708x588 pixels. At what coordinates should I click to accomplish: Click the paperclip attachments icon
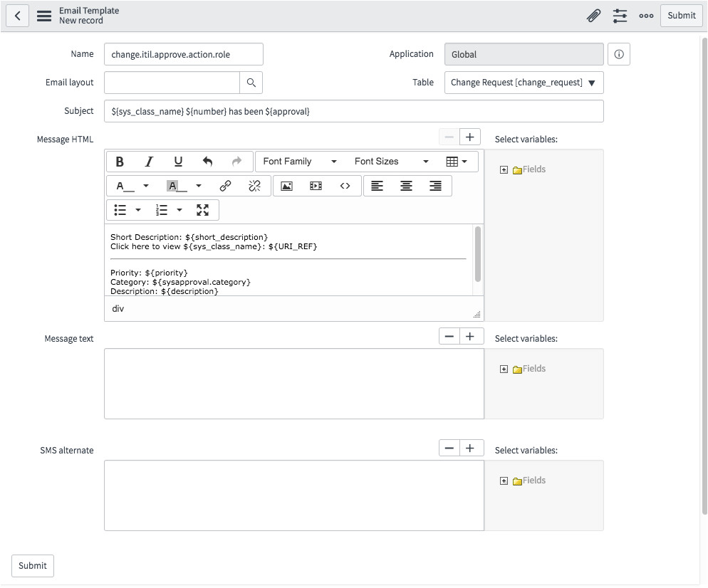point(593,16)
